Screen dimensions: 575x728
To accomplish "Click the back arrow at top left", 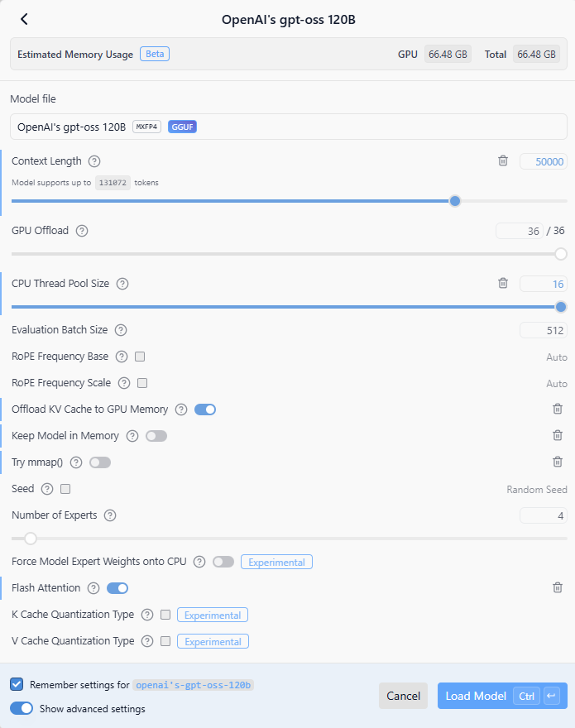I will (24, 19).
